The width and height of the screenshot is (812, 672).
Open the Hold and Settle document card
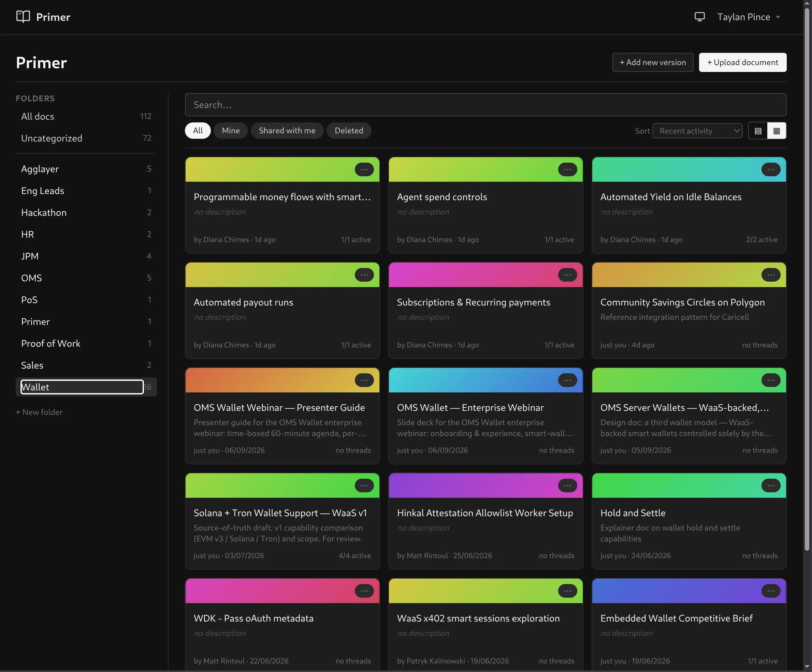click(689, 521)
